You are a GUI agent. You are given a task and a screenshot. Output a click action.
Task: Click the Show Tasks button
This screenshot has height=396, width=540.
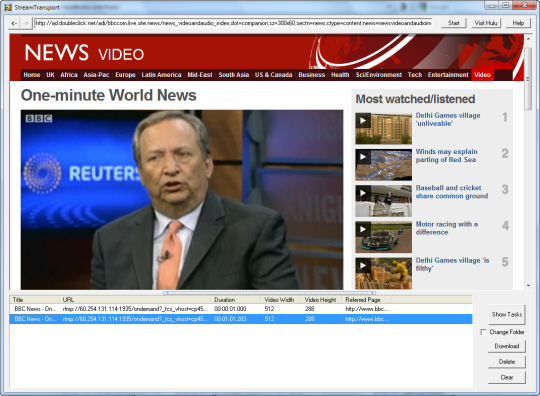[507, 314]
